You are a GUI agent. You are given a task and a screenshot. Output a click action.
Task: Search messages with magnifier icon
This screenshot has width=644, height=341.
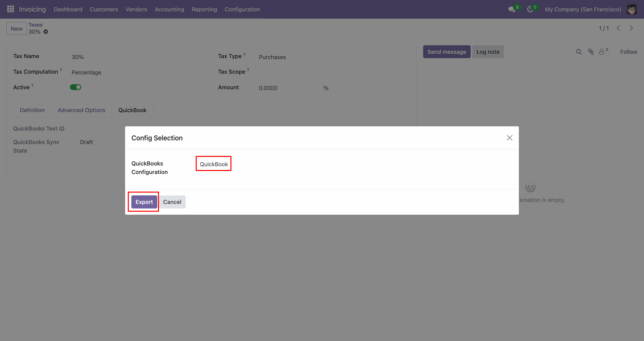pyautogui.click(x=579, y=52)
